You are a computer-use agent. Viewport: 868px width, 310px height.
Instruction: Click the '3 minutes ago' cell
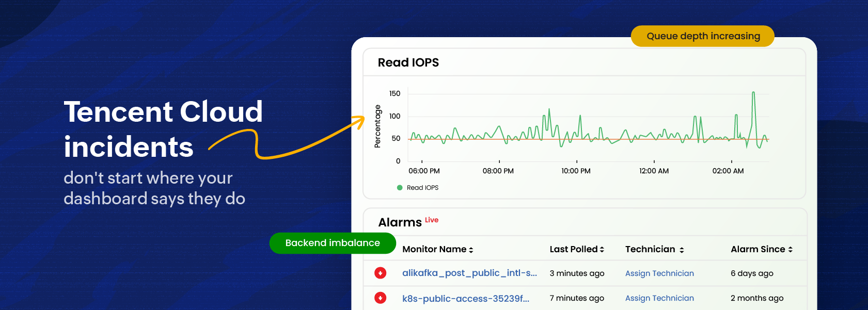click(x=577, y=273)
